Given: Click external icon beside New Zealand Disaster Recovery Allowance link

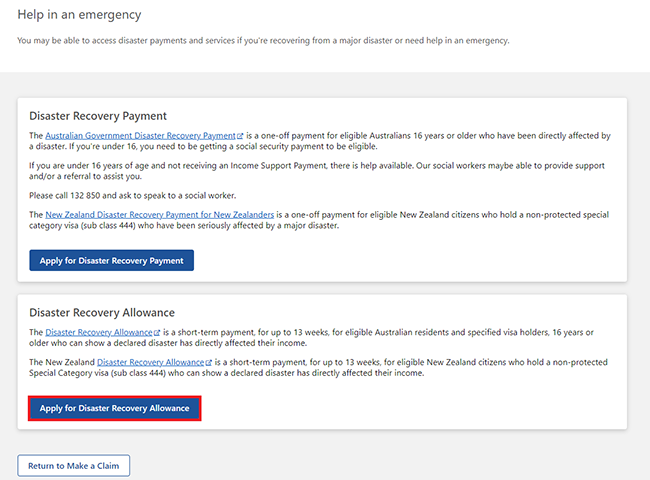Looking at the screenshot, I should coord(208,362).
